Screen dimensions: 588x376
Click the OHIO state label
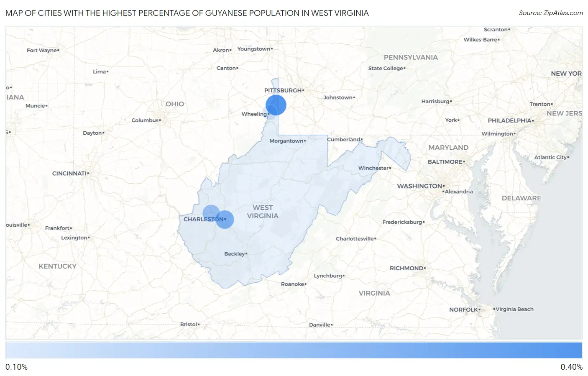(x=175, y=104)
